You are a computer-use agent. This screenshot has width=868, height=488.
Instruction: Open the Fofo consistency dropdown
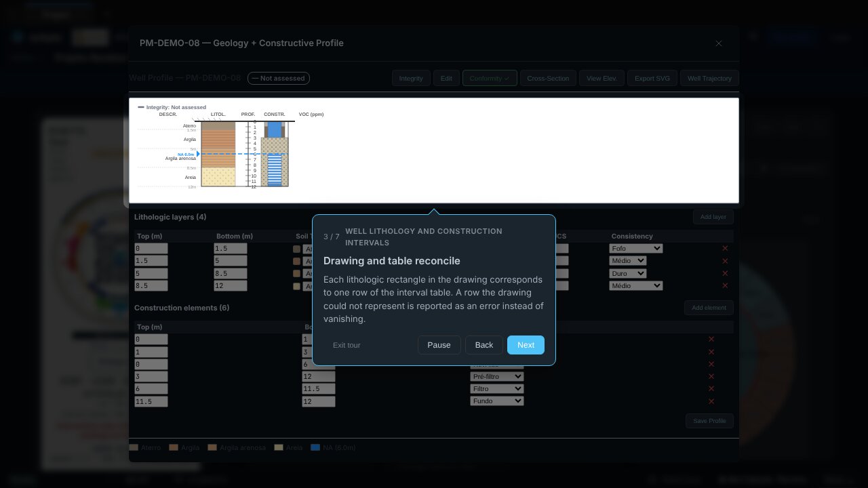(635, 249)
